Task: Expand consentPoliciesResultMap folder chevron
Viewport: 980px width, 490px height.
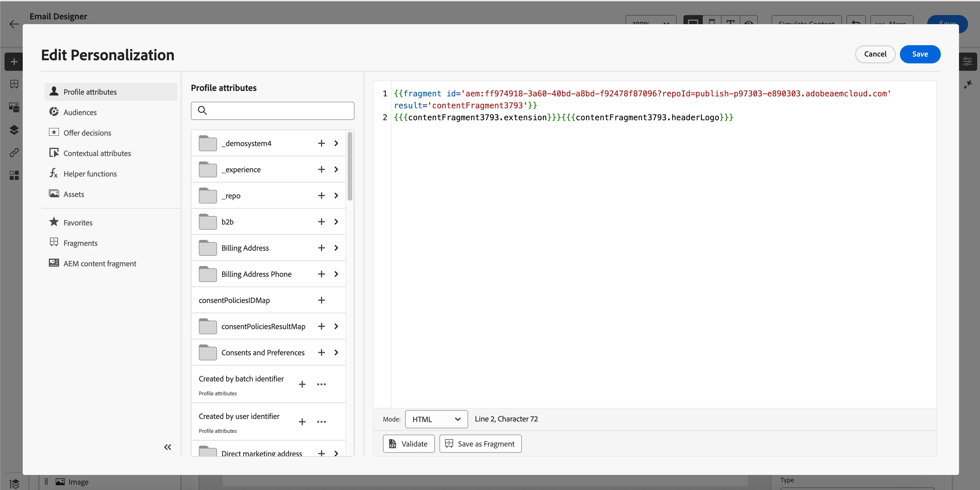Action: click(x=336, y=326)
